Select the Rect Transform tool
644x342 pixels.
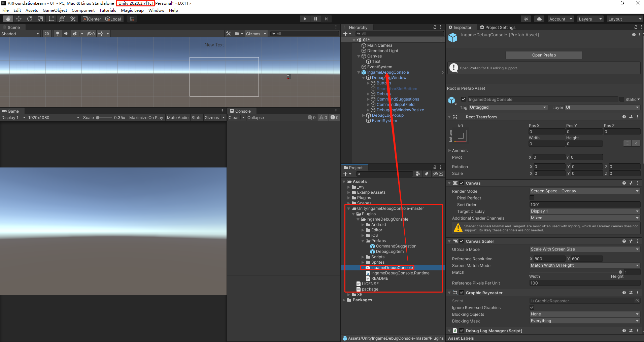[51, 18]
